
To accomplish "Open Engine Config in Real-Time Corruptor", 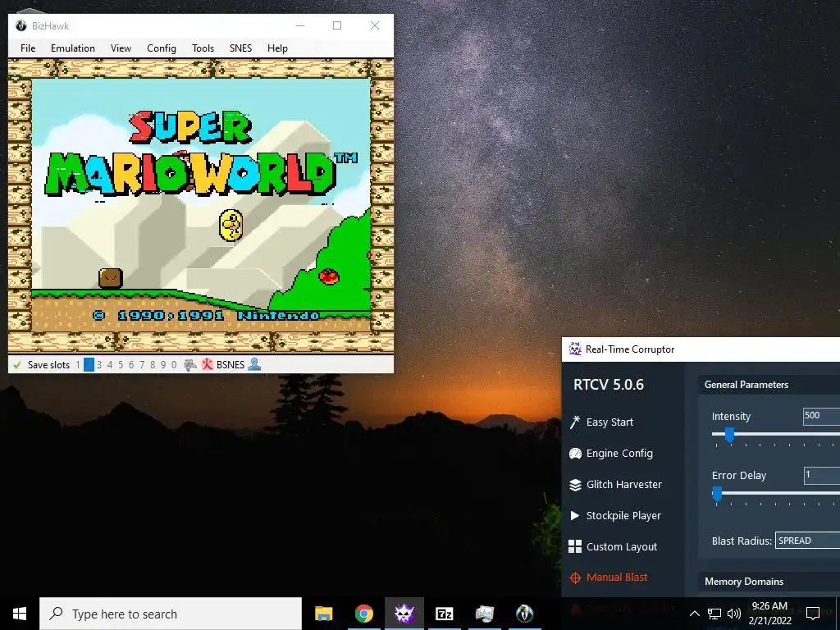I will pos(610,453).
